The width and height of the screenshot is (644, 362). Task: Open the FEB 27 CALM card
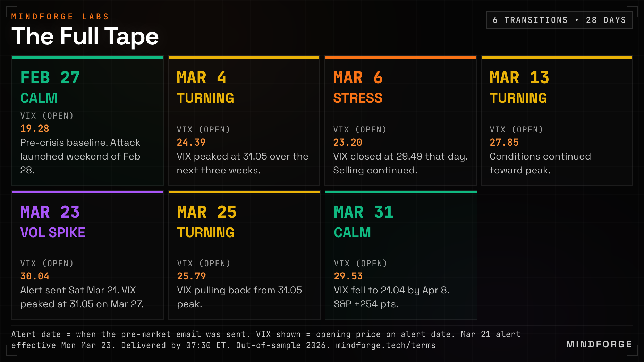[x=87, y=121]
